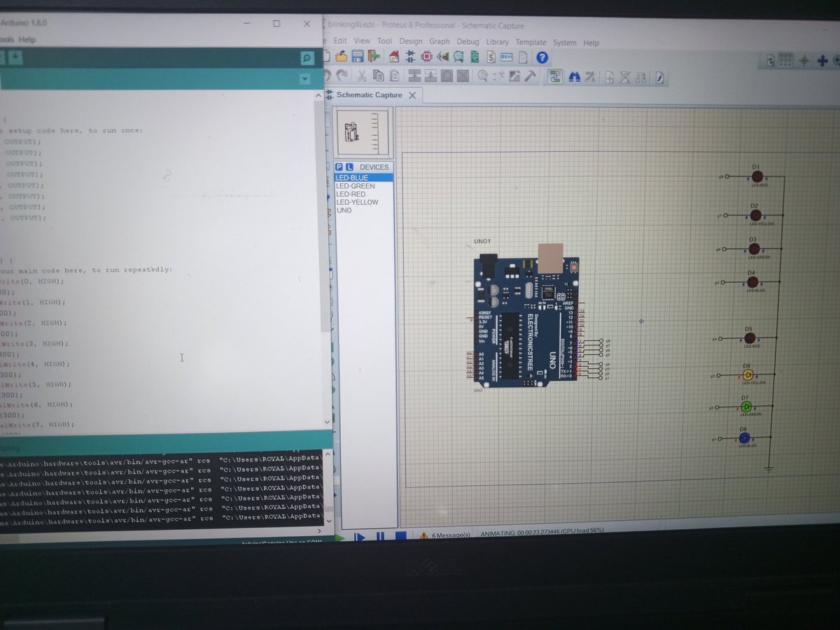Open project using the folder icon in Proteus
Viewport: 840px width, 630px height.
pos(342,57)
